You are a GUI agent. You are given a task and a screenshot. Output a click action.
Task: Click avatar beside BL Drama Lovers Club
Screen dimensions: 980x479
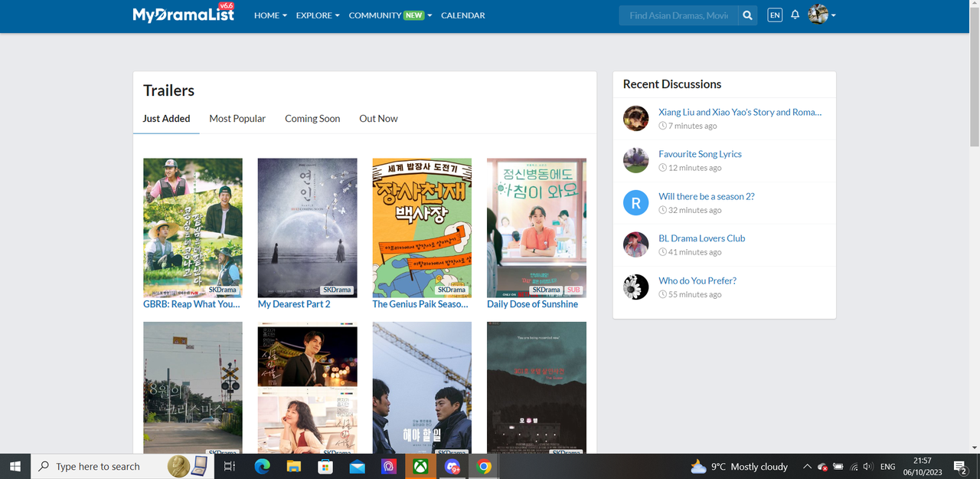[x=635, y=245]
